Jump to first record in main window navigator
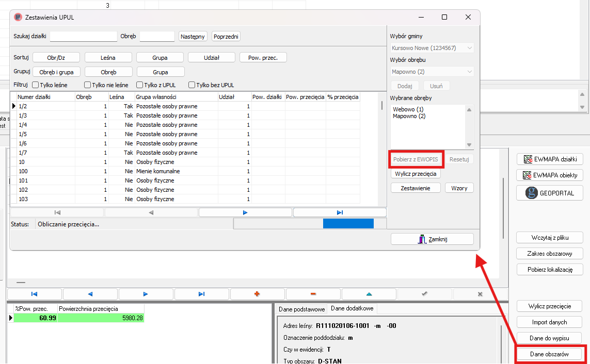Image resolution: width=590 pixels, height=364 pixels. [34, 294]
